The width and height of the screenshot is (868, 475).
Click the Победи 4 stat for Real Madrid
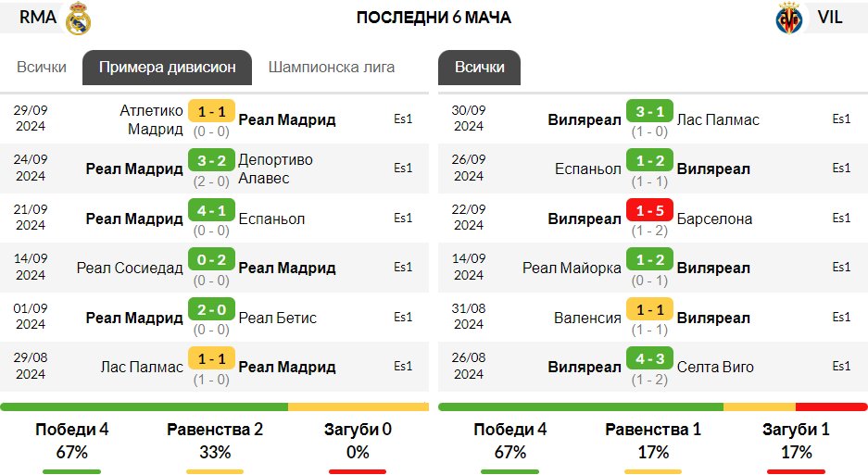pos(72,430)
